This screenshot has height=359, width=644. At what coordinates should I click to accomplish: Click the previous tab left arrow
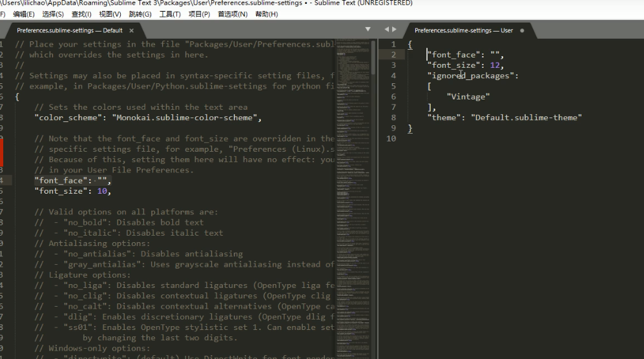(386, 29)
